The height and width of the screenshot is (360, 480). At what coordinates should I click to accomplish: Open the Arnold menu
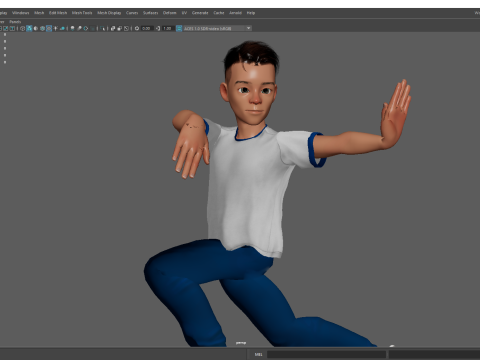pos(235,13)
